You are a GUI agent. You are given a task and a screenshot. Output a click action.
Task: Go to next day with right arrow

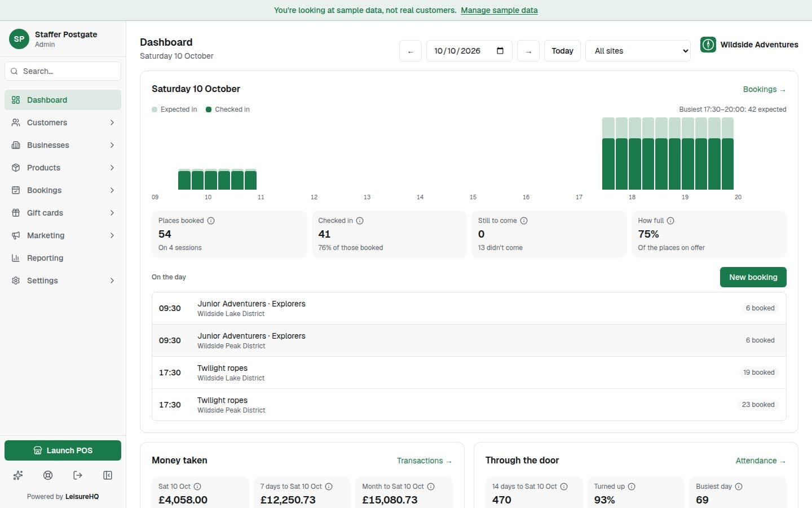pyautogui.click(x=528, y=51)
